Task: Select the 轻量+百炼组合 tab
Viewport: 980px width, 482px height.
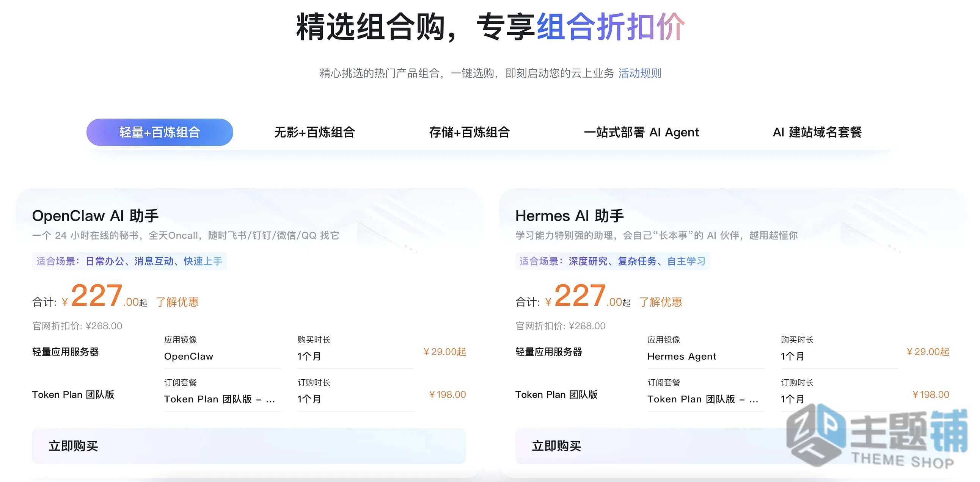Action: (159, 132)
